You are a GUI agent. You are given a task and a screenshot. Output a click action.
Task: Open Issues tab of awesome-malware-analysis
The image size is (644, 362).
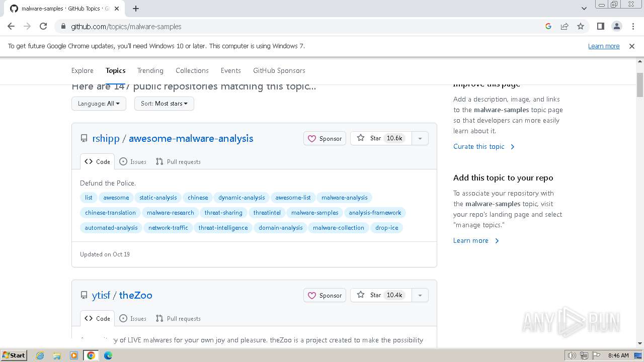[x=133, y=161]
